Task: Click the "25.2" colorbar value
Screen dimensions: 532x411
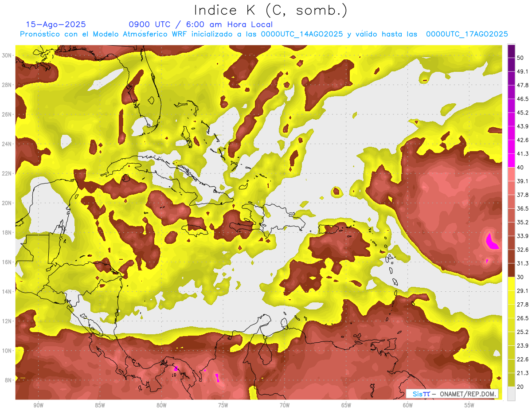Action: click(x=522, y=332)
